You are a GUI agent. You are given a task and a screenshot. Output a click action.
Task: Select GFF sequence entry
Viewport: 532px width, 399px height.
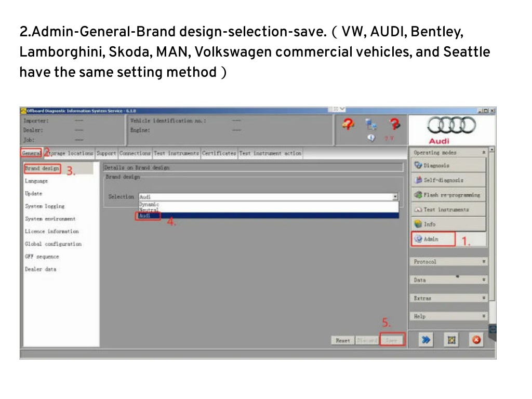point(42,257)
